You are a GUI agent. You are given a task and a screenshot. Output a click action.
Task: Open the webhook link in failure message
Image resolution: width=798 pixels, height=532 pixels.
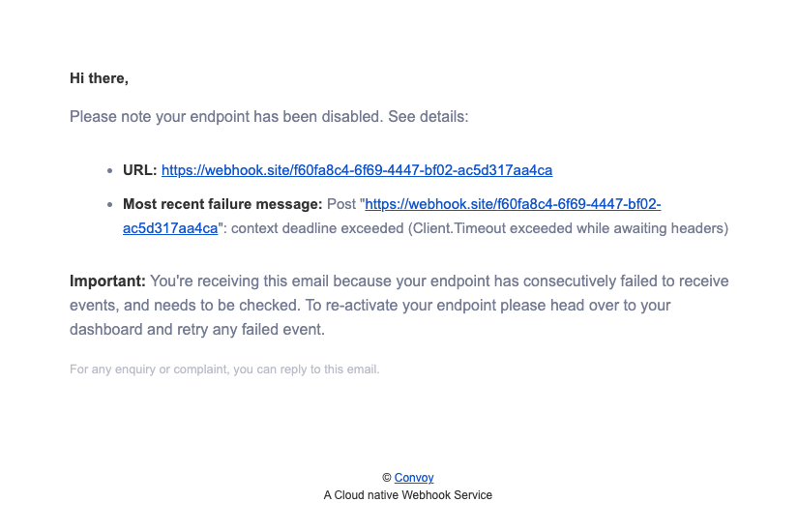[x=513, y=204]
